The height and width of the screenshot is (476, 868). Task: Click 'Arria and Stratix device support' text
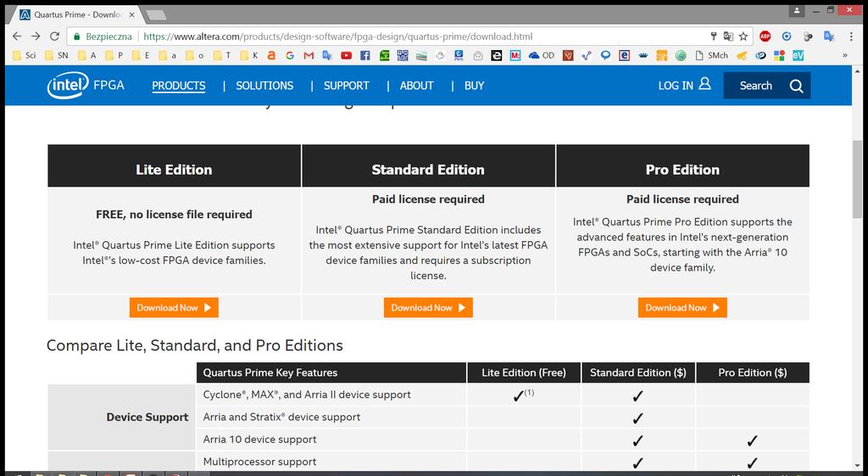click(x=281, y=417)
